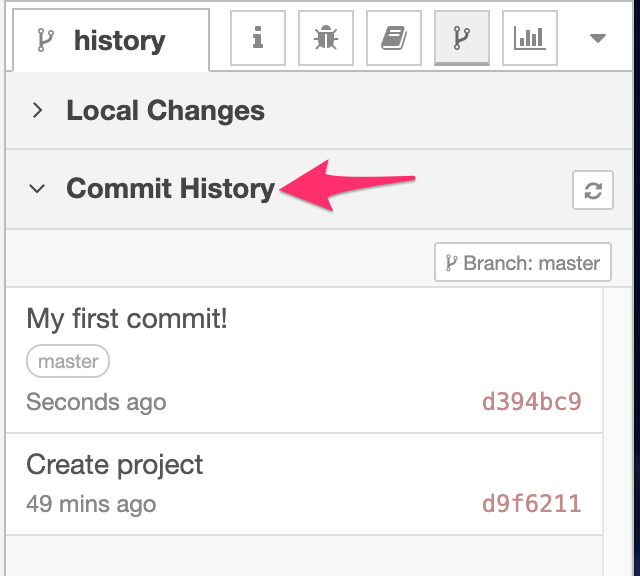Click the branch icon in the history tab
This screenshot has width=640, height=576.
coord(44,41)
